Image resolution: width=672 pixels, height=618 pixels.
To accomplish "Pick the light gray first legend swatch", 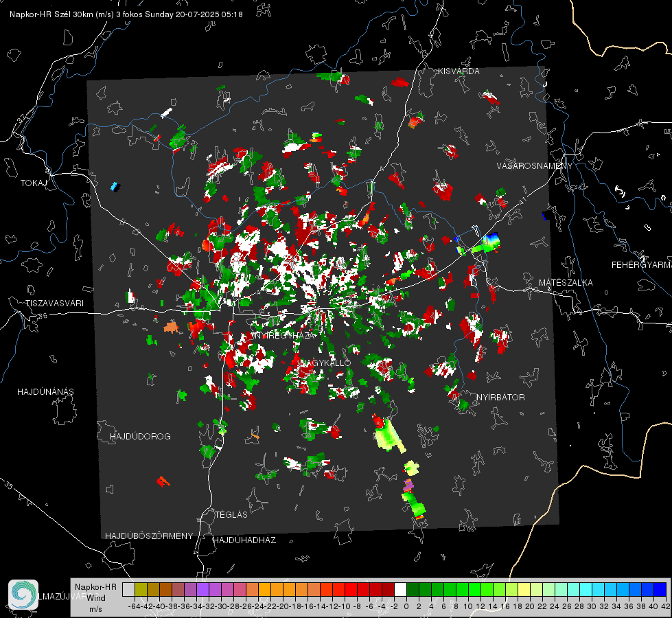I will point(128,590).
